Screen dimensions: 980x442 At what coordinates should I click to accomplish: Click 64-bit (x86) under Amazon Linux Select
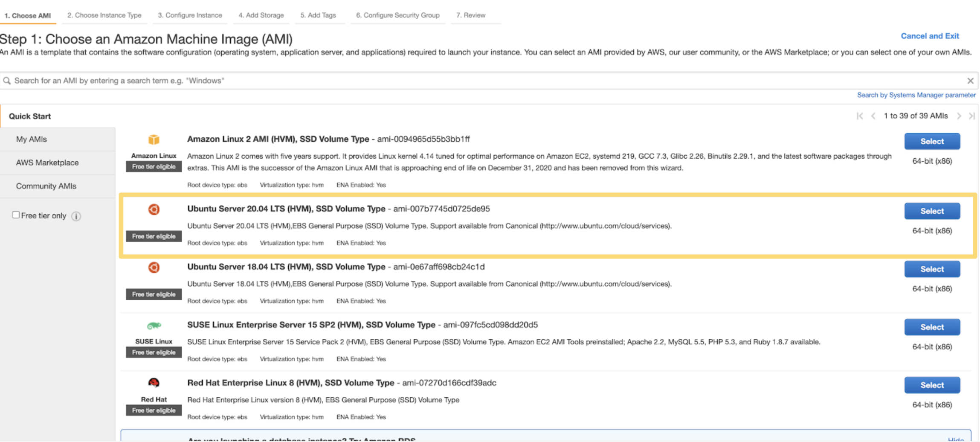coord(932,161)
